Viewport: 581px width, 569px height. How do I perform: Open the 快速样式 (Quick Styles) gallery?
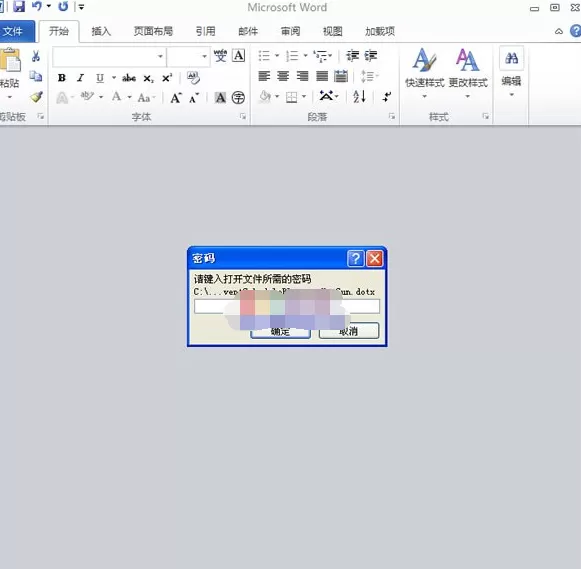425,74
